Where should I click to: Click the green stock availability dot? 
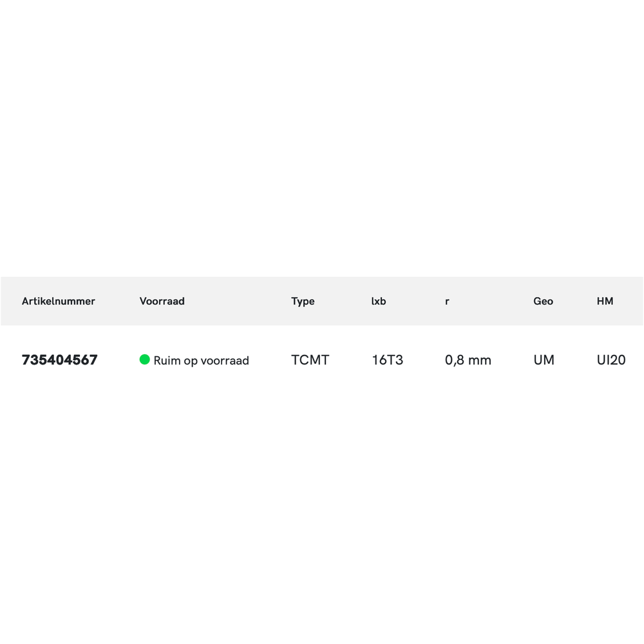(144, 359)
